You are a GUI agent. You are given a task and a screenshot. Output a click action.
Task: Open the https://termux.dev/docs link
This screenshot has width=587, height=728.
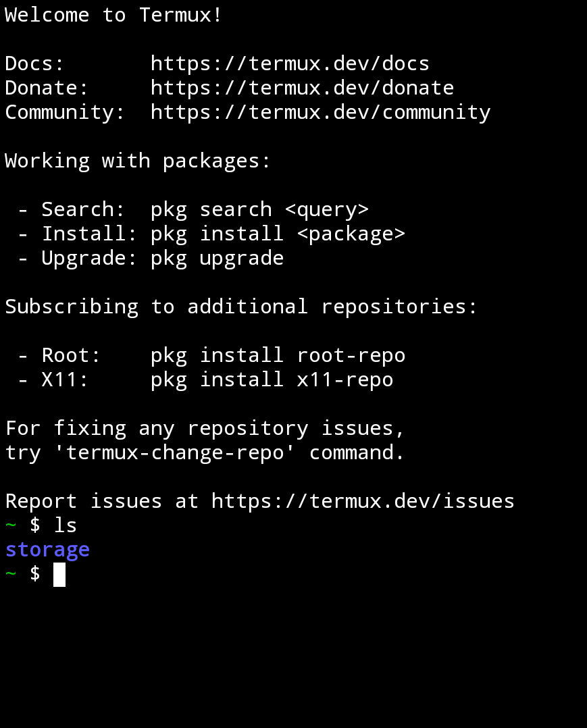click(x=290, y=63)
